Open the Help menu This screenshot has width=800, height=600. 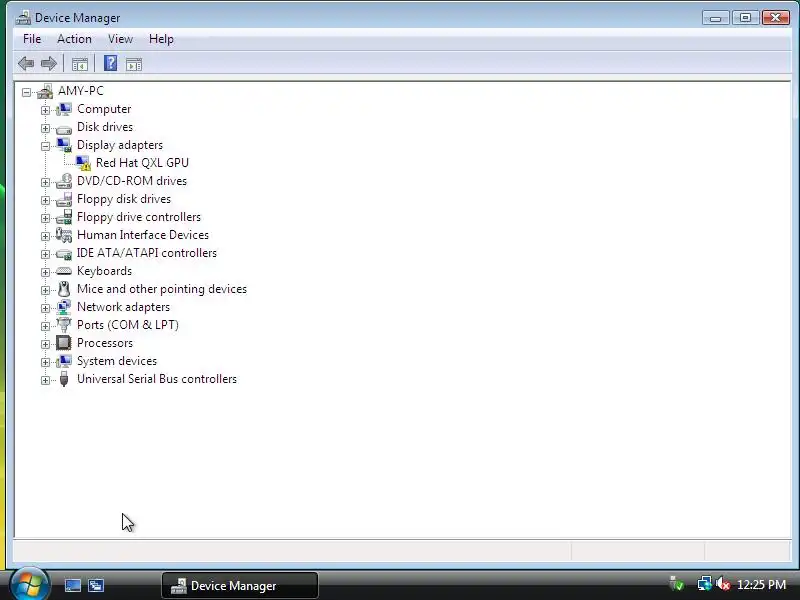[x=161, y=39]
